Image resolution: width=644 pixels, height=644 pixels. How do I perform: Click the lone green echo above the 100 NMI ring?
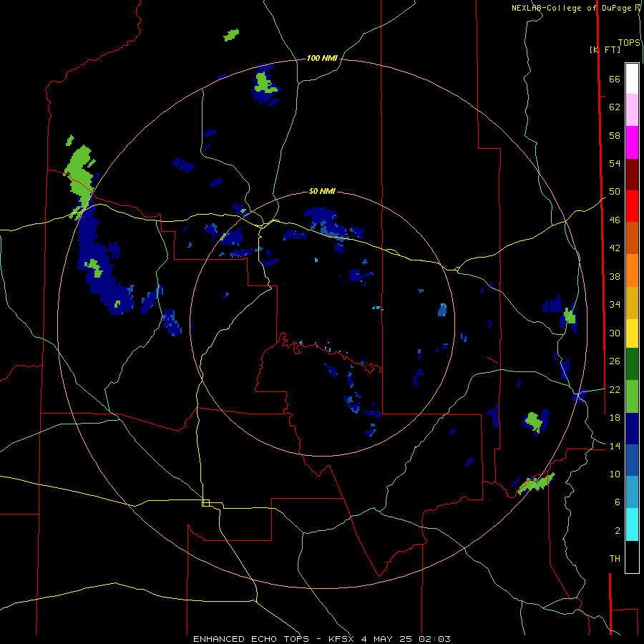(231, 35)
